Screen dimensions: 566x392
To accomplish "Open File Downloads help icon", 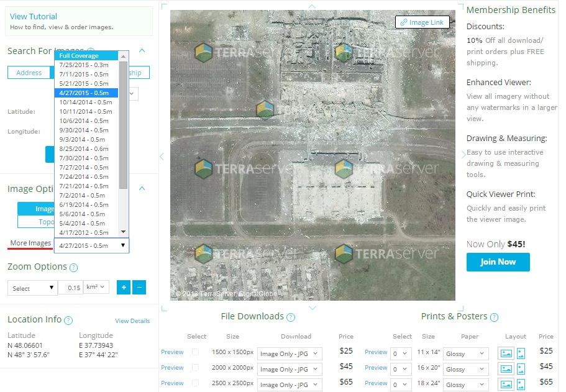I will (x=291, y=317).
